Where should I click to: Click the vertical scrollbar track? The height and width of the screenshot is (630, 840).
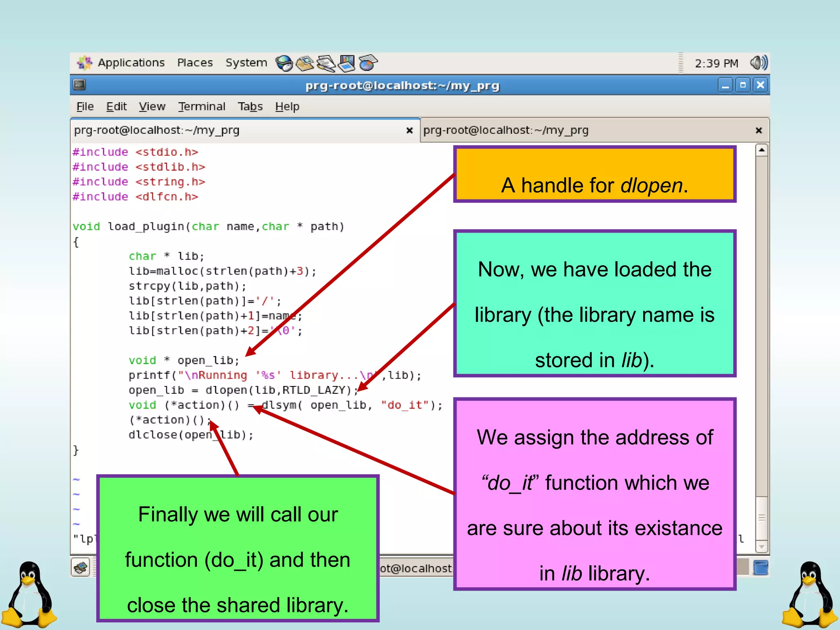[762, 326]
